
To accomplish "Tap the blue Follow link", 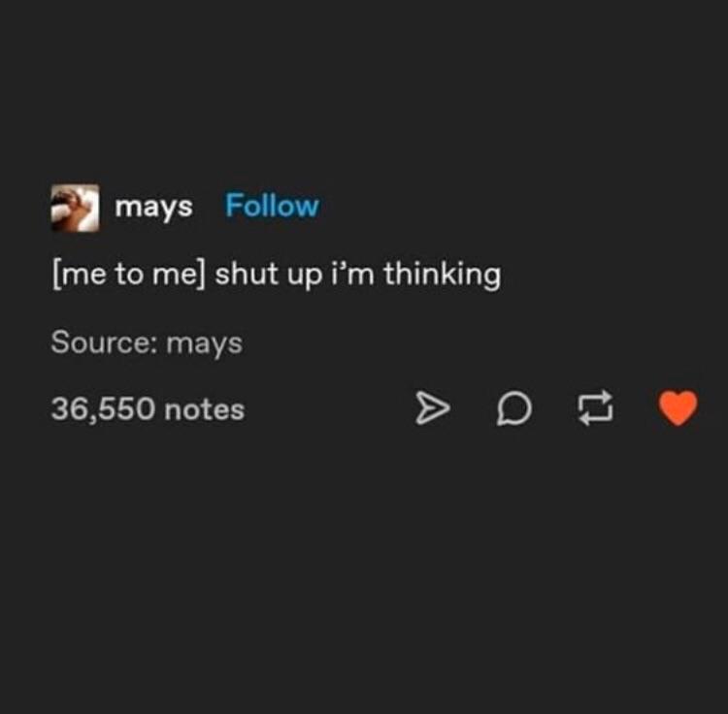I will [271, 206].
